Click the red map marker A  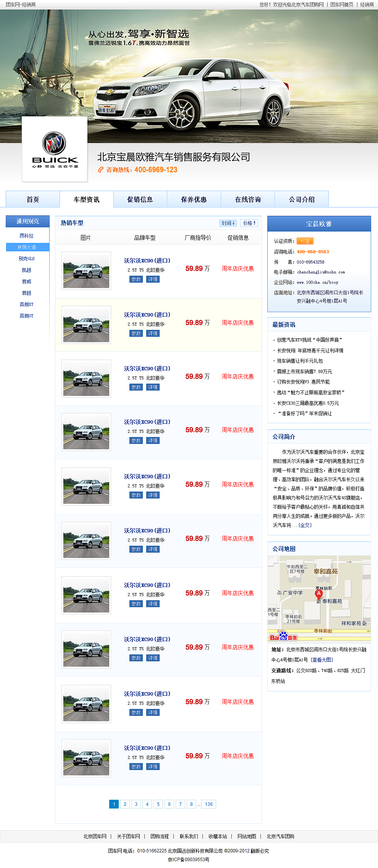tap(319, 594)
